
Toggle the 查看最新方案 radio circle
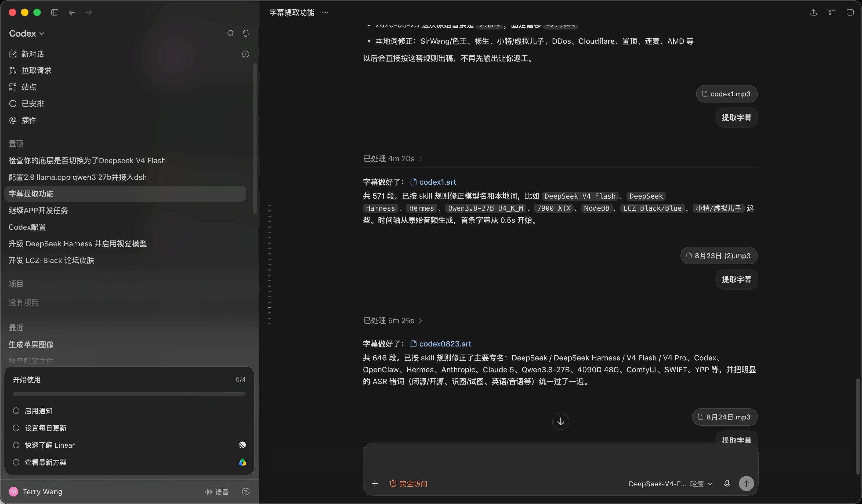click(x=16, y=462)
